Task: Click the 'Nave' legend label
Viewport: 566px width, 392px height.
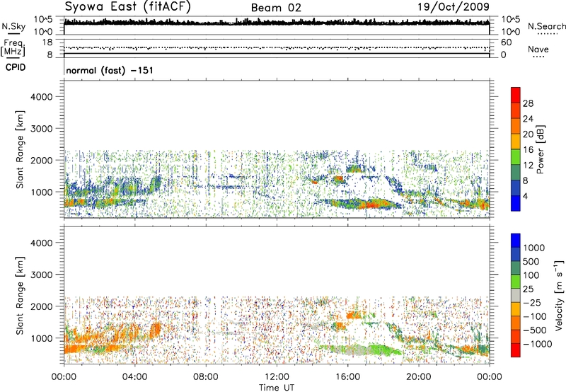Action: 538,50
